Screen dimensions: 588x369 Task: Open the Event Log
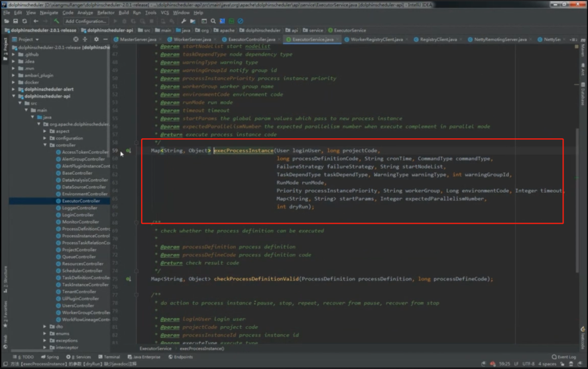pos(564,357)
